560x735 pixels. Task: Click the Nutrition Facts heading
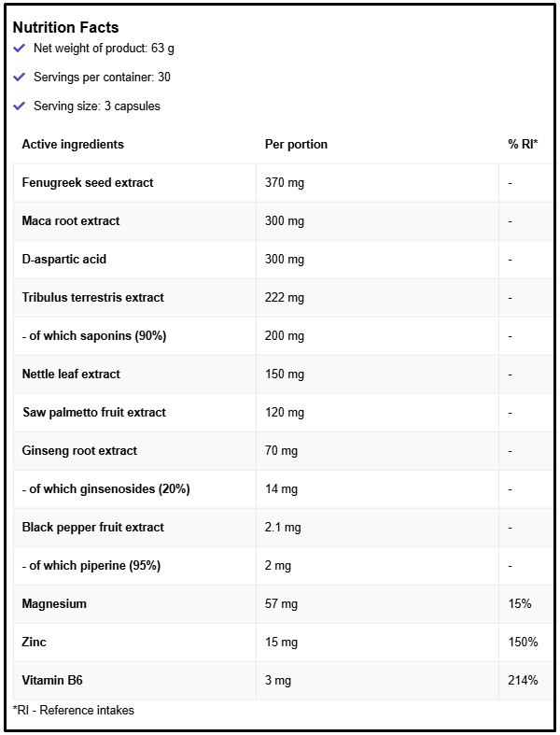click(x=65, y=27)
